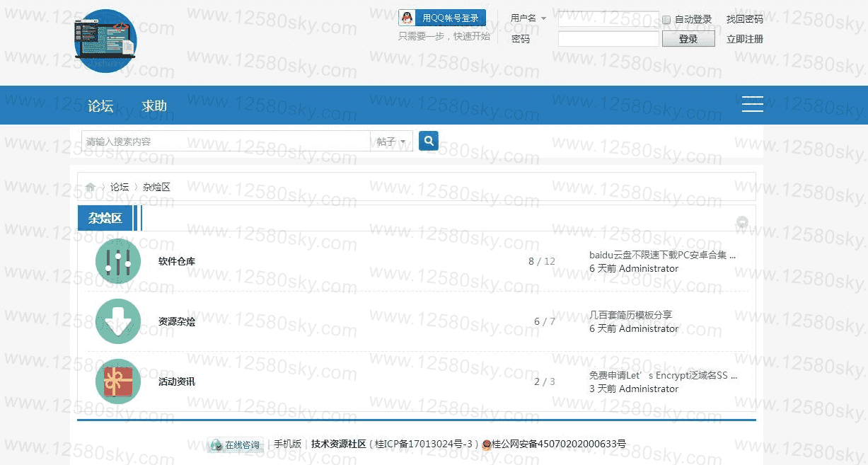
Task: Open the 软件仓库 forum
Action: click(x=177, y=261)
